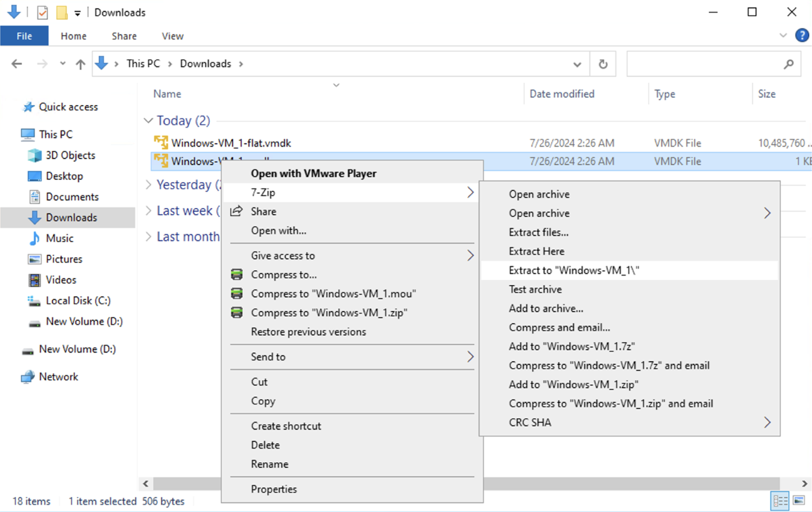The height and width of the screenshot is (512, 812).
Task: Click the search magnifier icon
Action: click(x=789, y=64)
